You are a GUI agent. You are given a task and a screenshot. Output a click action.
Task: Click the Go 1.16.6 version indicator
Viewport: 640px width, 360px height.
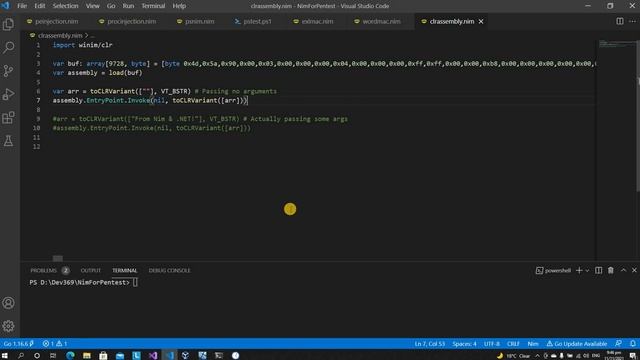(19, 344)
